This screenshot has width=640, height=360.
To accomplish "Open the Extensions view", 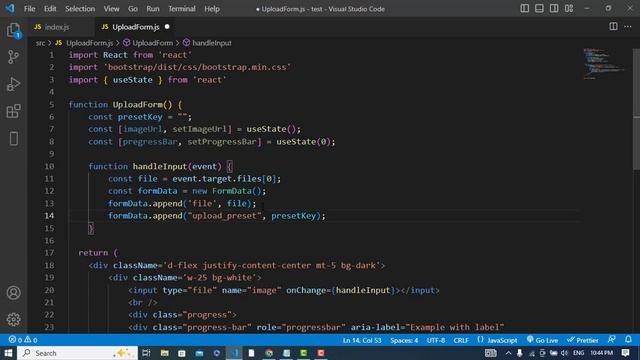I will tap(13, 111).
